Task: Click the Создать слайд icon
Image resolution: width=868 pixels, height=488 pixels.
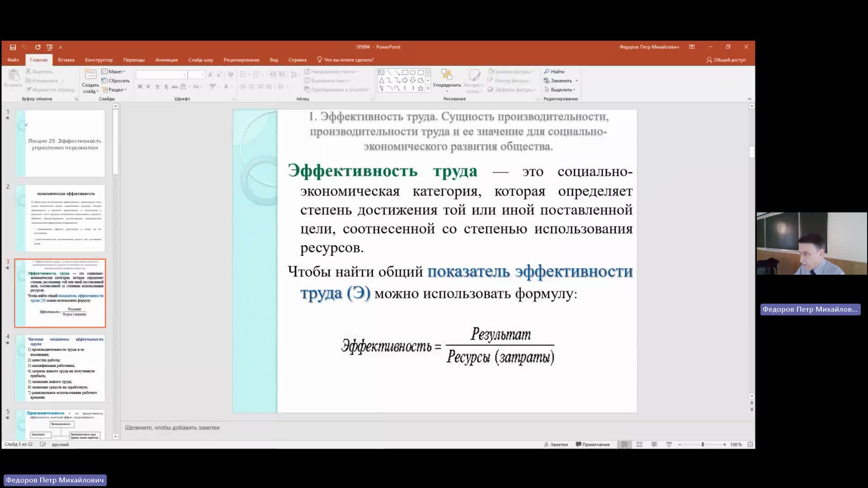Action: [x=90, y=75]
